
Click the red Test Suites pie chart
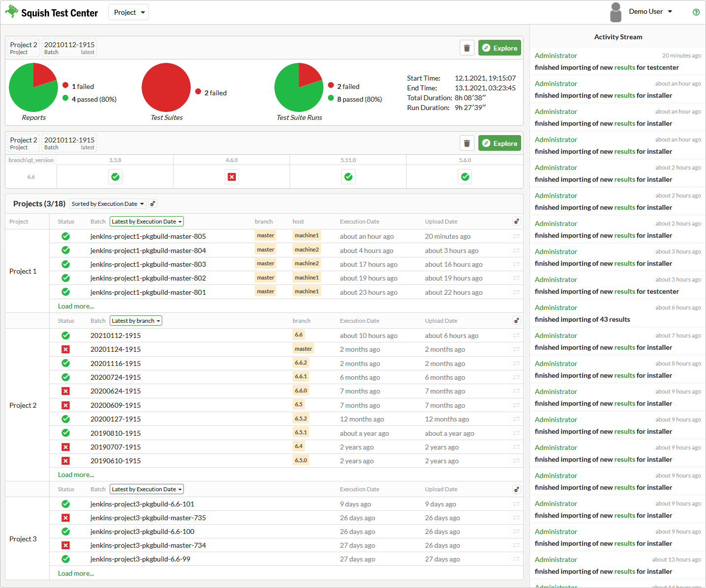[166, 87]
